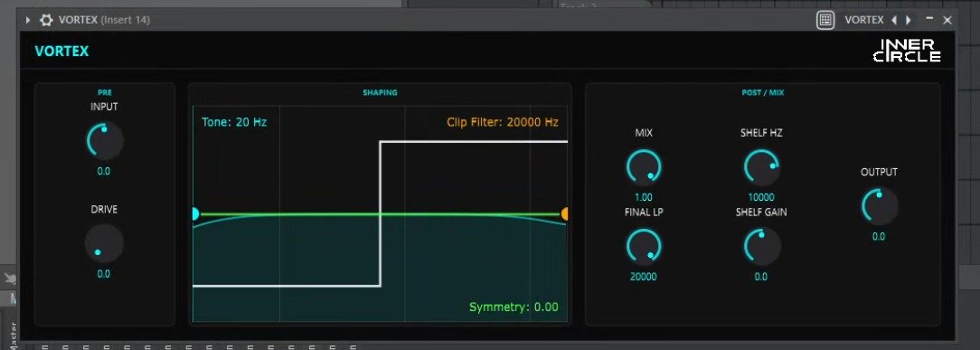Grab the orange Clip Filter handle
The image size is (980, 350).
coord(564,213)
